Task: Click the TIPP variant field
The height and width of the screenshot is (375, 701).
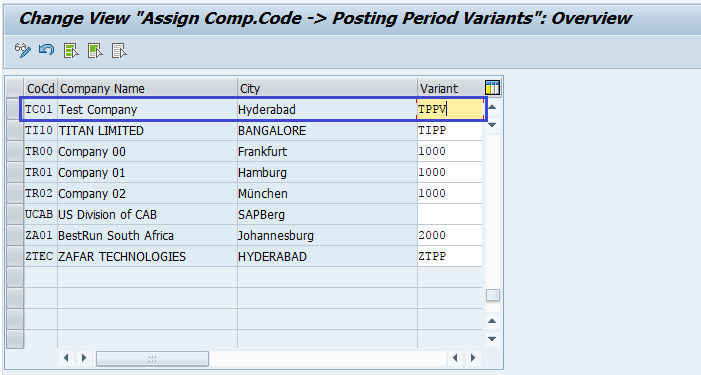Action: 450,131
